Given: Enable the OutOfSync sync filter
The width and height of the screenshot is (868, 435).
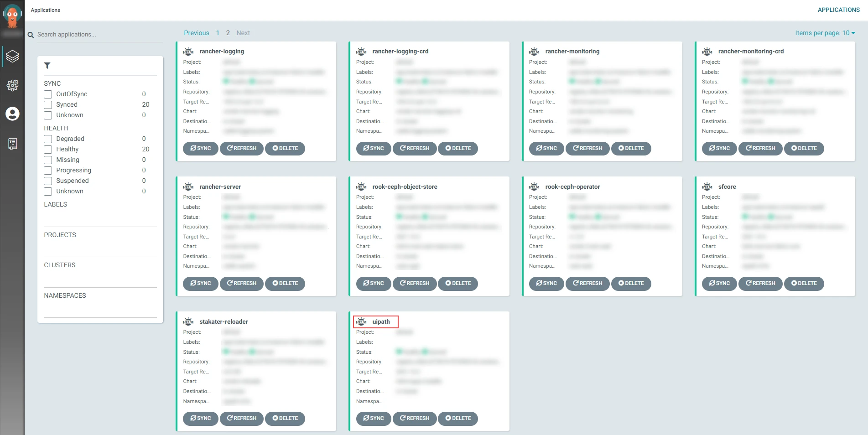Looking at the screenshot, I should [x=48, y=94].
